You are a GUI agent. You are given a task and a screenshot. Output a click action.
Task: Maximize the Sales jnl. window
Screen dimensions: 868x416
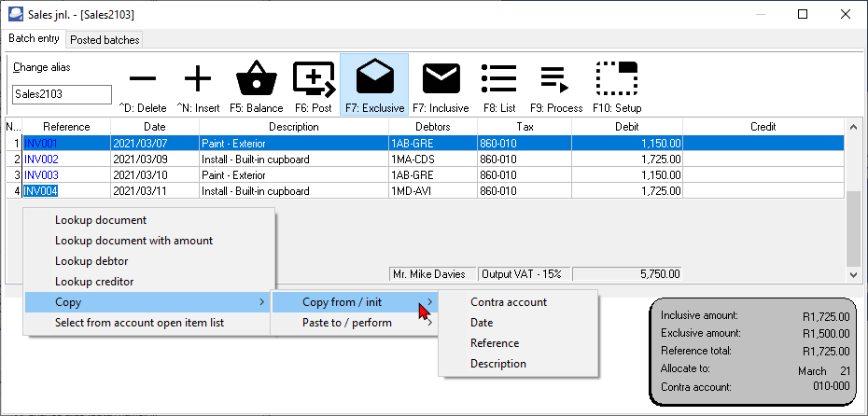click(802, 14)
